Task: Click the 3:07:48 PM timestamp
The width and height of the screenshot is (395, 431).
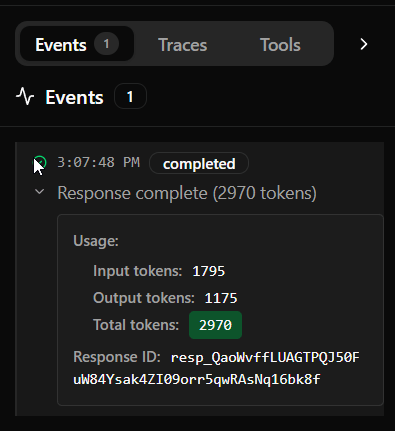Action: pyautogui.click(x=99, y=162)
